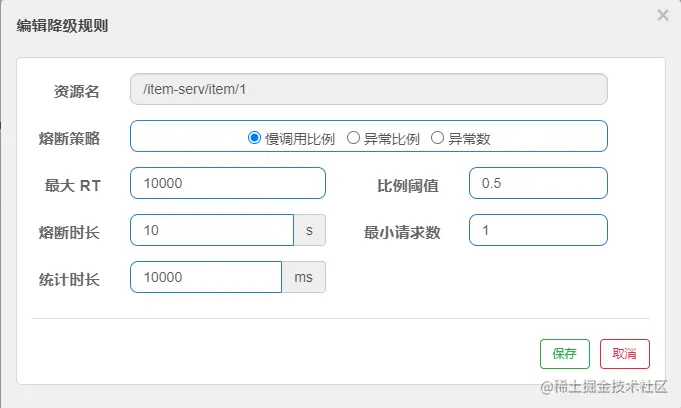Click the 's' unit addon of 熔断时长
The height and width of the screenshot is (408, 681).
pyautogui.click(x=310, y=230)
